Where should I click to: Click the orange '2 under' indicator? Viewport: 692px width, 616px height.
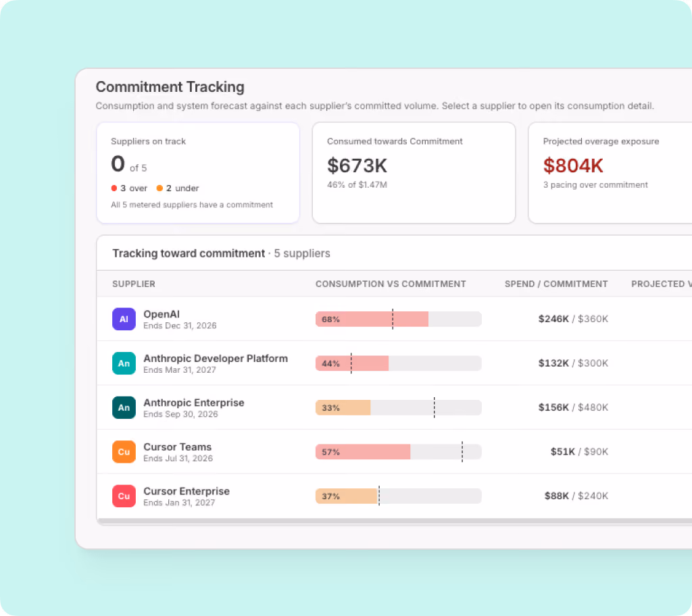pyautogui.click(x=178, y=188)
